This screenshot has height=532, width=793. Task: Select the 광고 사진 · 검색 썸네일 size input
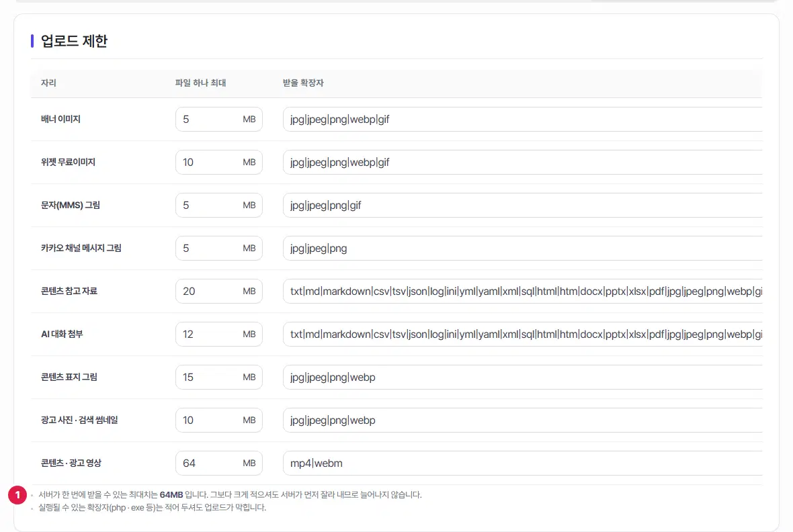(218, 420)
